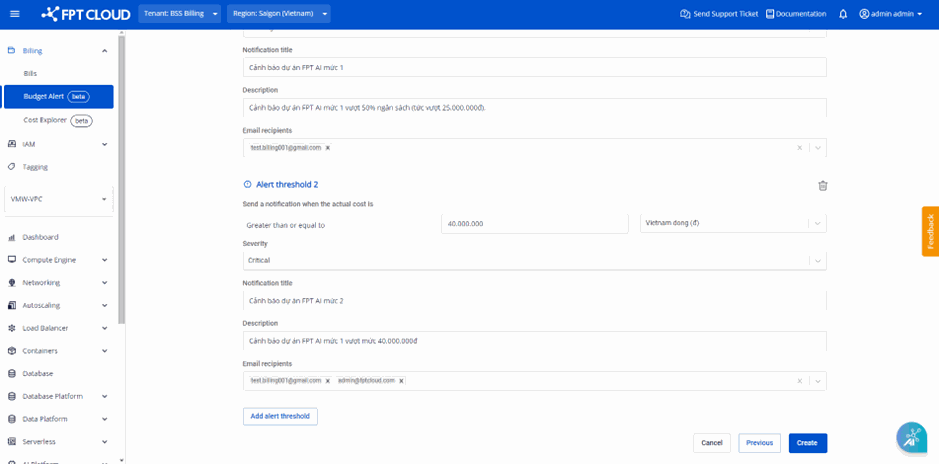Expand threshold 2 email recipients dropdown arrow
The width and height of the screenshot is (939, 464).
tap(818, 381)
